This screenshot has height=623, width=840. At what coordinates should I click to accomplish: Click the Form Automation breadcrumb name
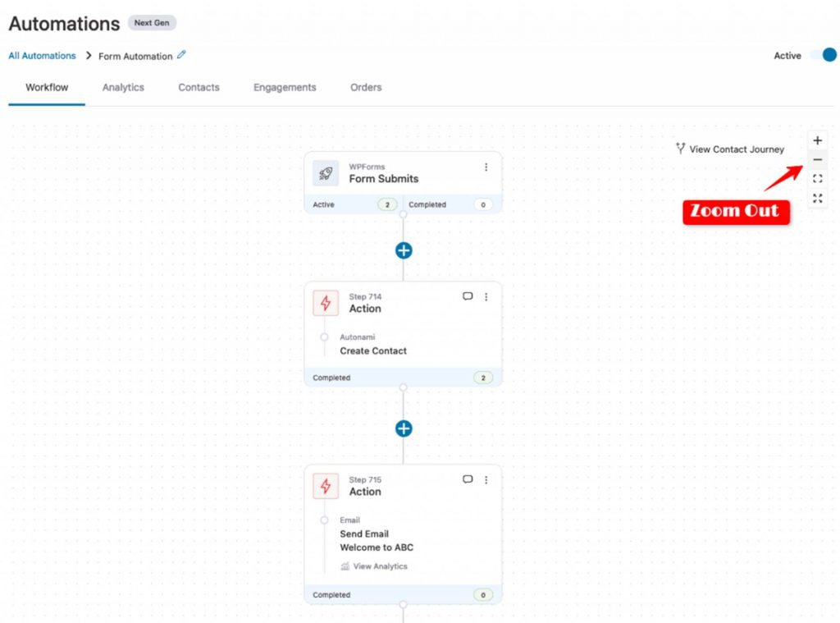point(135,57)
